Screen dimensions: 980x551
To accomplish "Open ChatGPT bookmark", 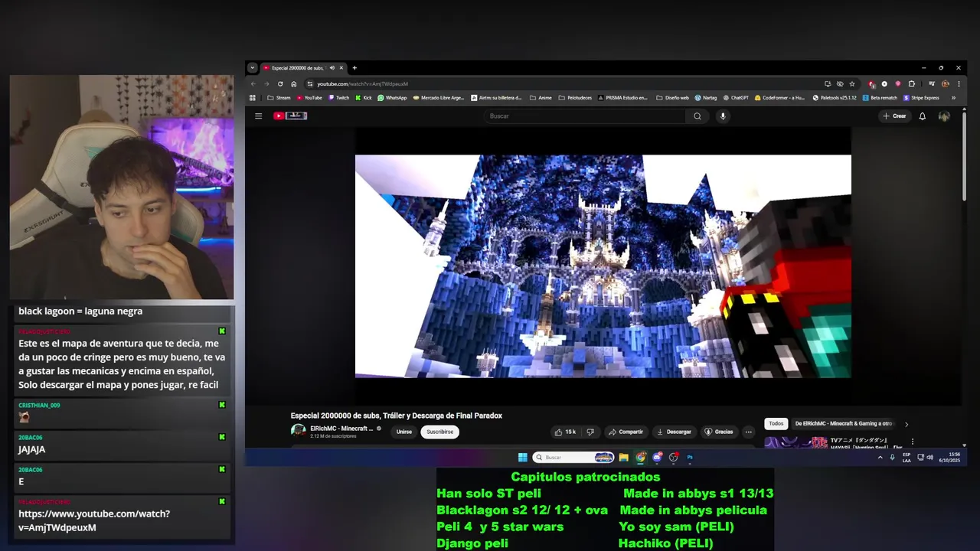I will click(736, 98).
